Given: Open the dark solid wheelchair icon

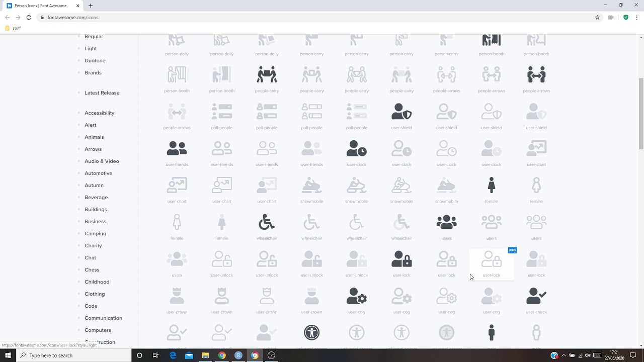Looking at the screenshot, I should pos(267,222).
